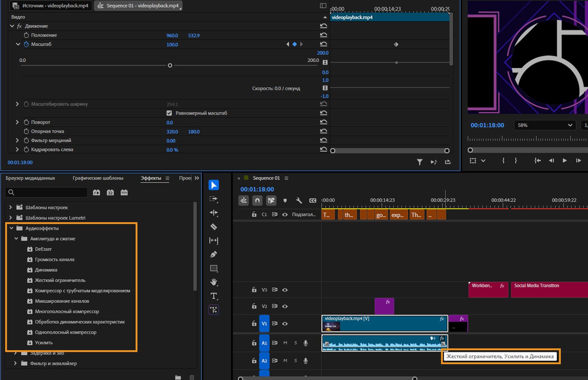Select the Жесткий ограничитель audio effect

[x=60, y=280]
